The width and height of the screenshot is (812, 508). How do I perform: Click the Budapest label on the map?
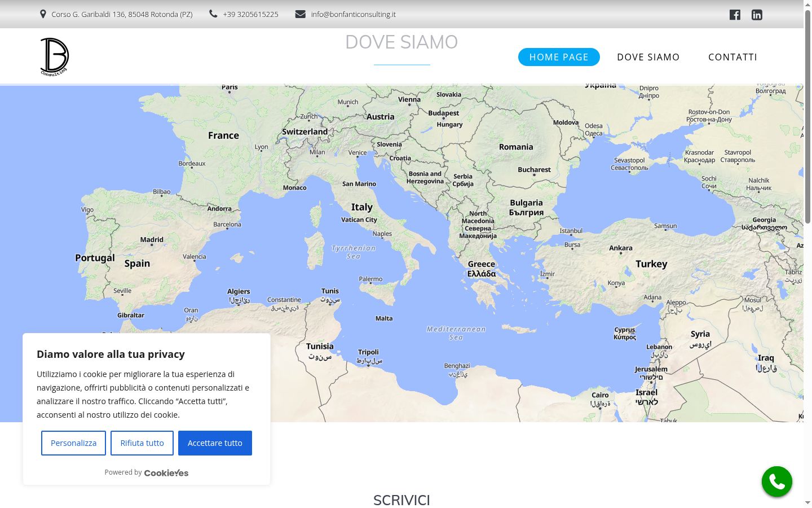444,113
